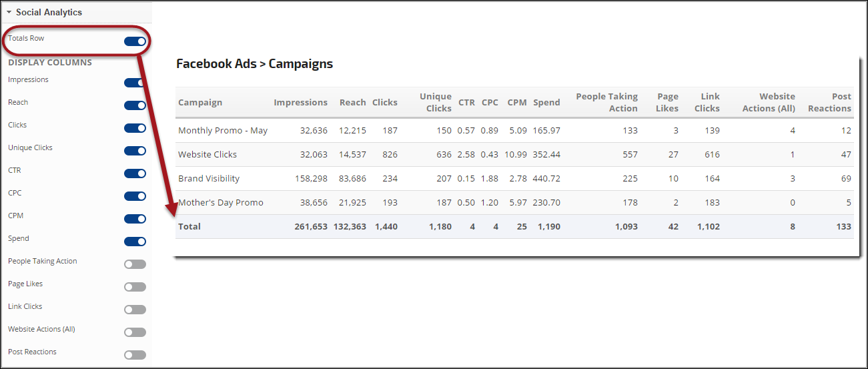Click the Campaign column header
Viewport: 868px width, 369px height.
pyautogui.click(x=200, y=103)
